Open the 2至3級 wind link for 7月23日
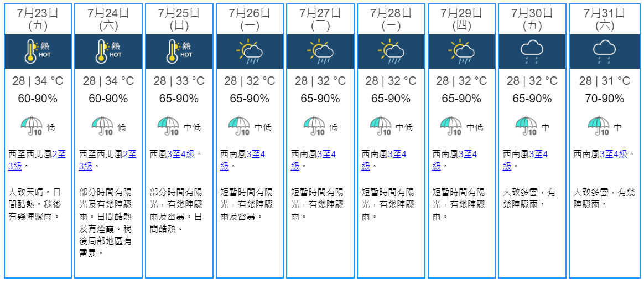Image resolution: width=644 pixels, height=283 pixels. pyautogui.click(x=38, y=161)
